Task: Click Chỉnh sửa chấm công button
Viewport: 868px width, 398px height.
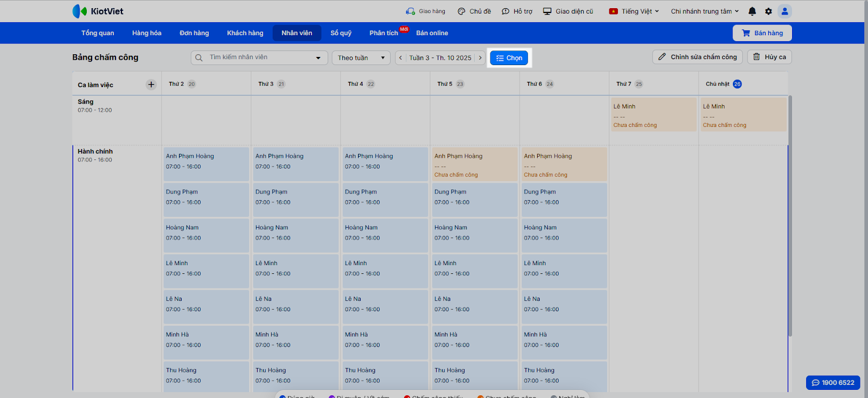Action: [x=698, y=57]
